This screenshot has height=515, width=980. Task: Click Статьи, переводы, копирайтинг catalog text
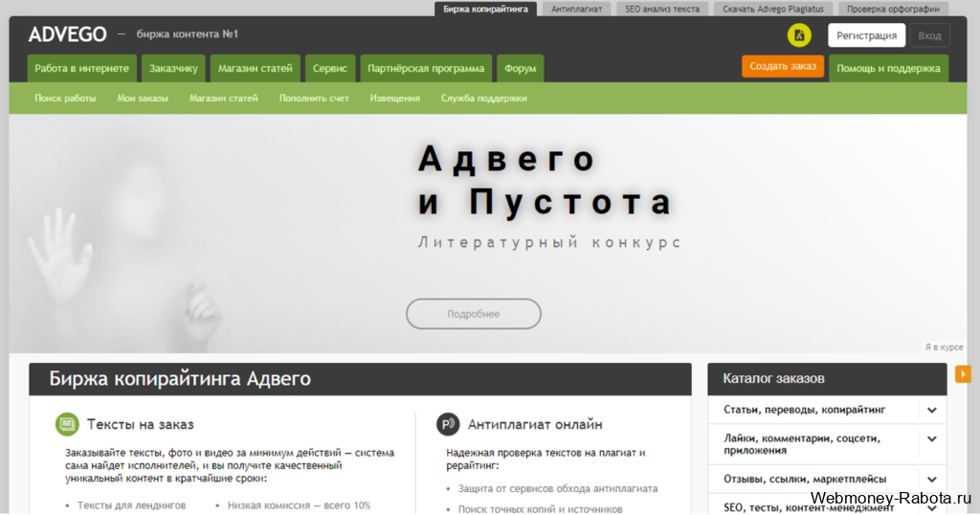804,410
